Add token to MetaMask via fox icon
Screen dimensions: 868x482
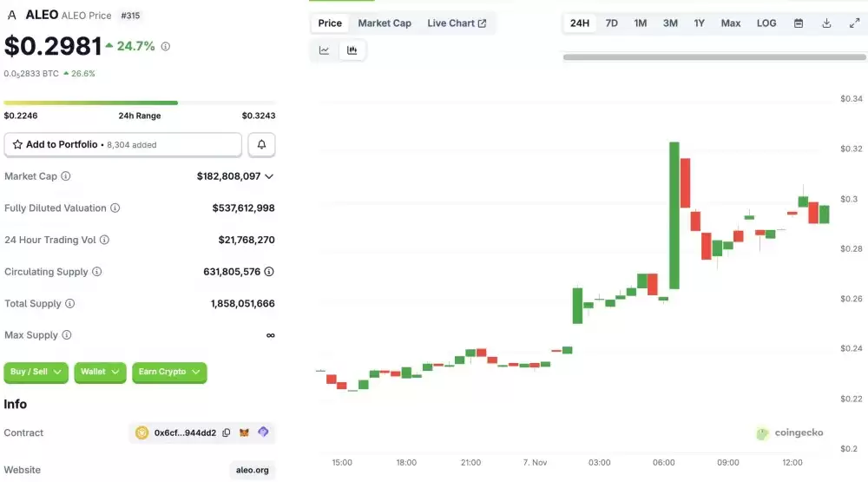(x=245, y=432)
